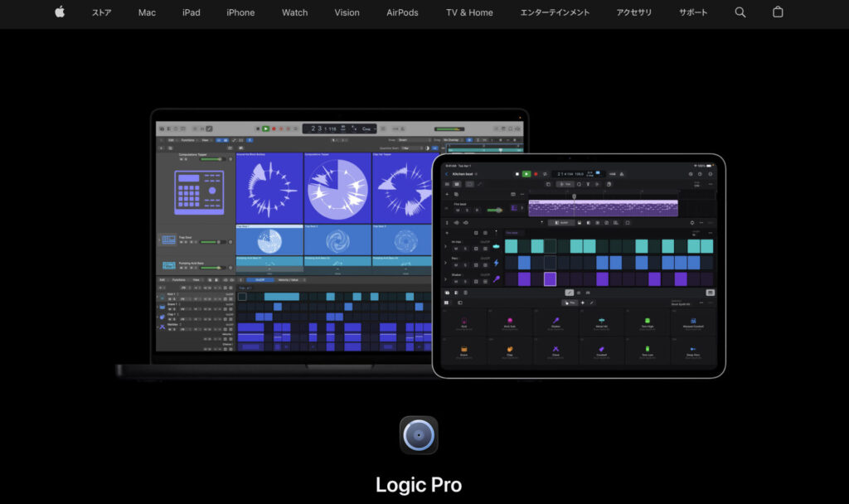This screenshot has width=849, height=504.
Task: Open the search magnifier icon
Action: (740, 12)
